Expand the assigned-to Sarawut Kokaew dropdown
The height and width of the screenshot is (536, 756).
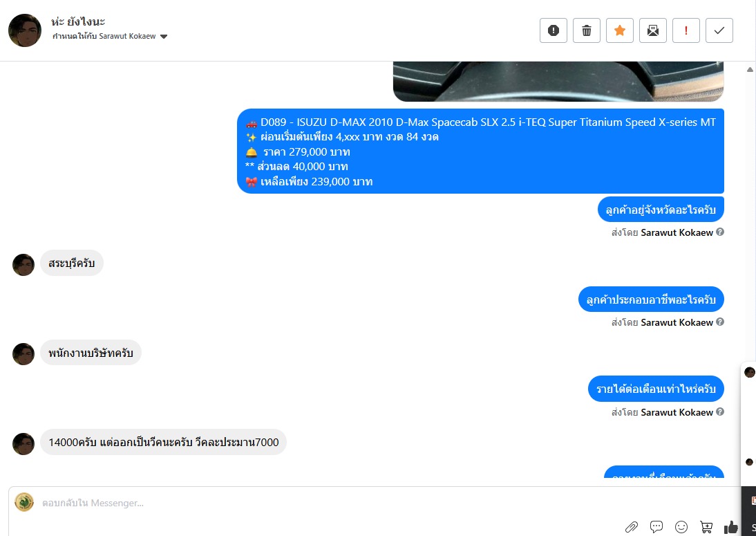164,37
